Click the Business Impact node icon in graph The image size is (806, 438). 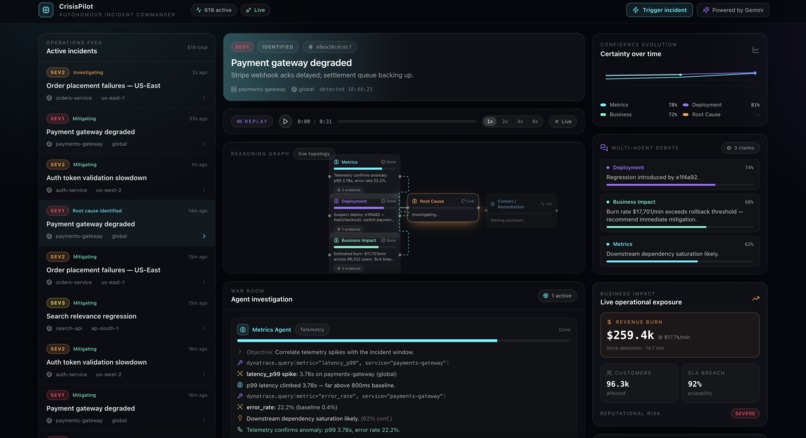(x=336, y=240)
